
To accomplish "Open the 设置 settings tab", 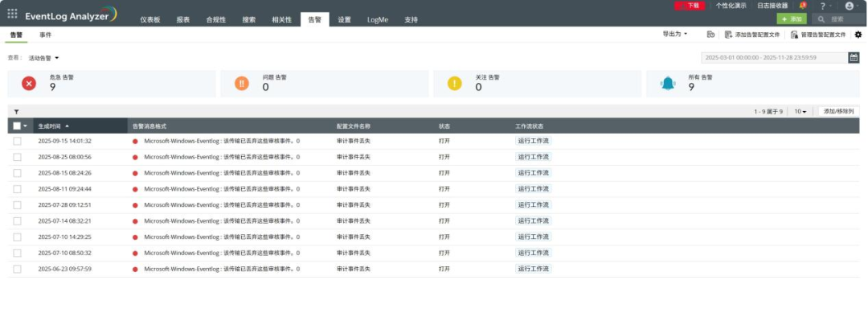I will point(344,19).
